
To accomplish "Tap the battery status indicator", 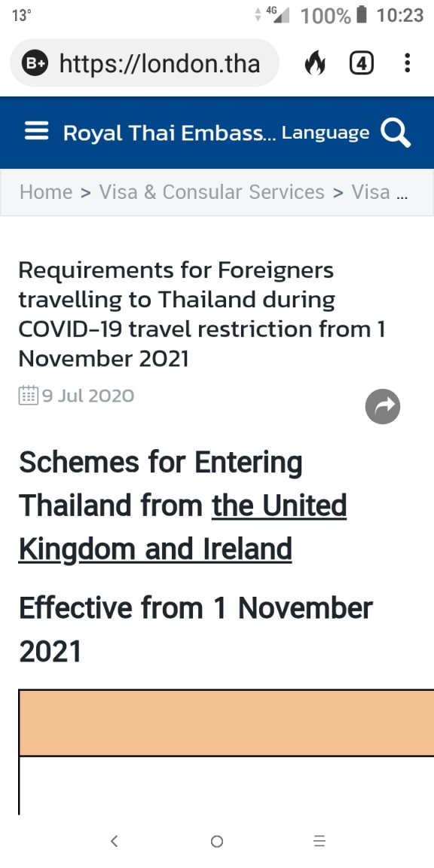I will click(362, 15).
